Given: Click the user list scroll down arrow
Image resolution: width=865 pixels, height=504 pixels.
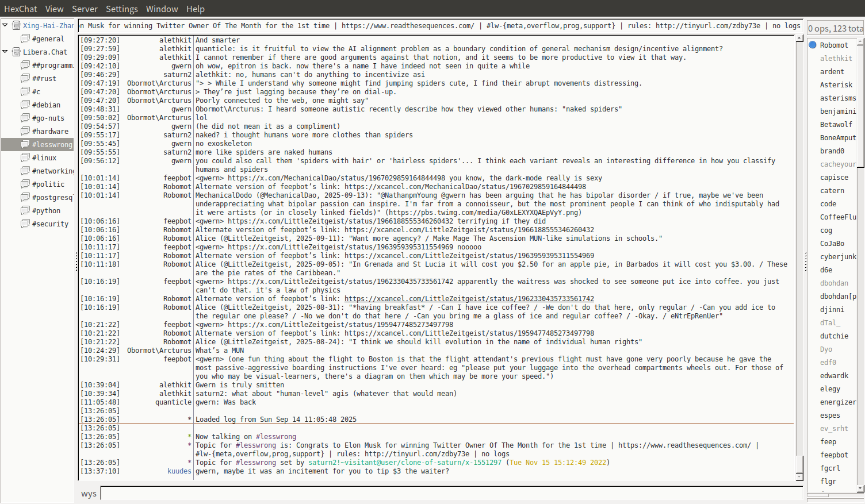Looking at the screenshot, I should (x=860, y=488).
